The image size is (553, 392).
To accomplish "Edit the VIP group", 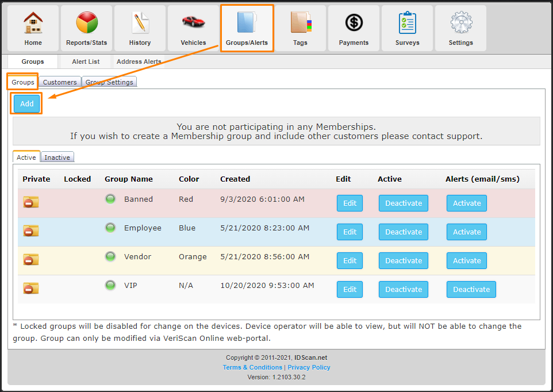I will coord(350,290).
